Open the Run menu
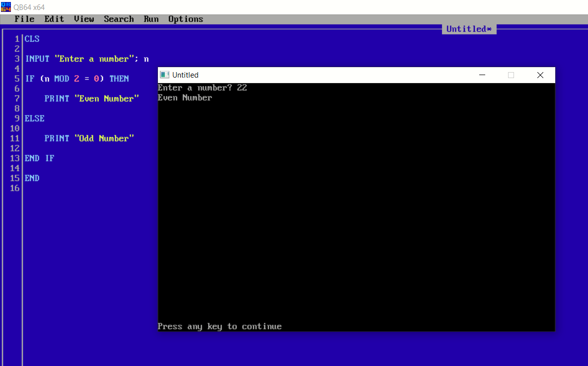The width and height of the screenshot is (588, 366). point(151,19)
